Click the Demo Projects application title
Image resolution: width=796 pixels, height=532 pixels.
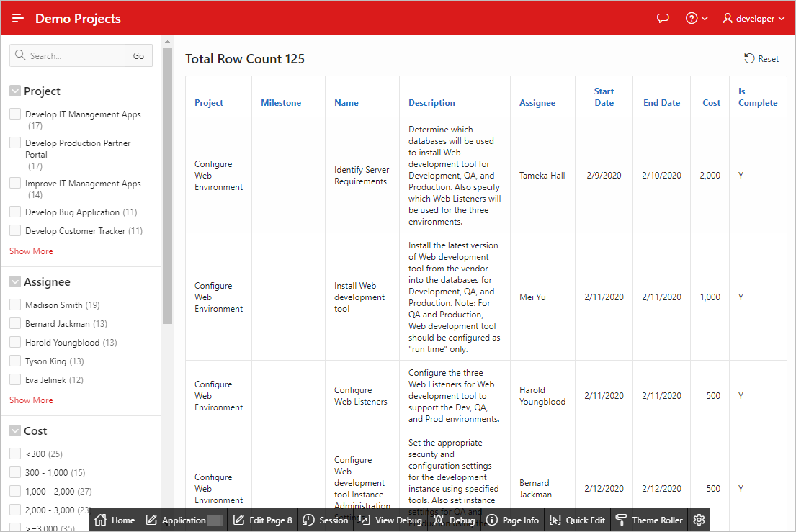point(78,18)
